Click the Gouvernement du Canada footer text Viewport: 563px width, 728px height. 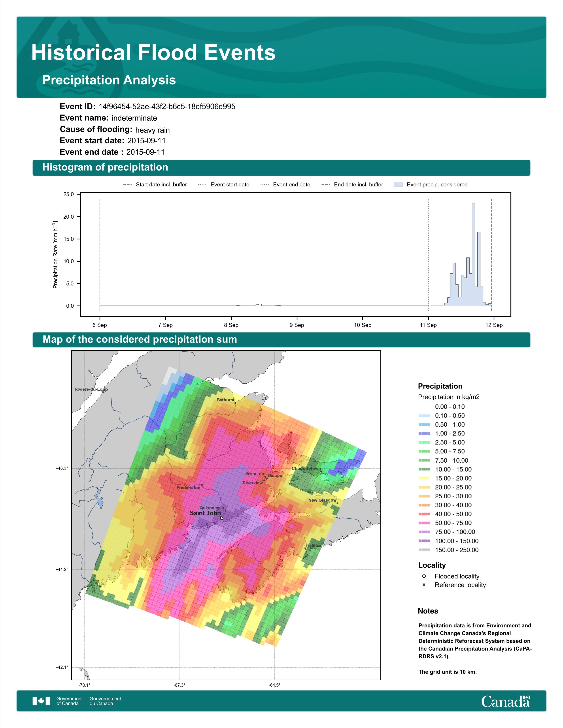click(x=105, y=701)
